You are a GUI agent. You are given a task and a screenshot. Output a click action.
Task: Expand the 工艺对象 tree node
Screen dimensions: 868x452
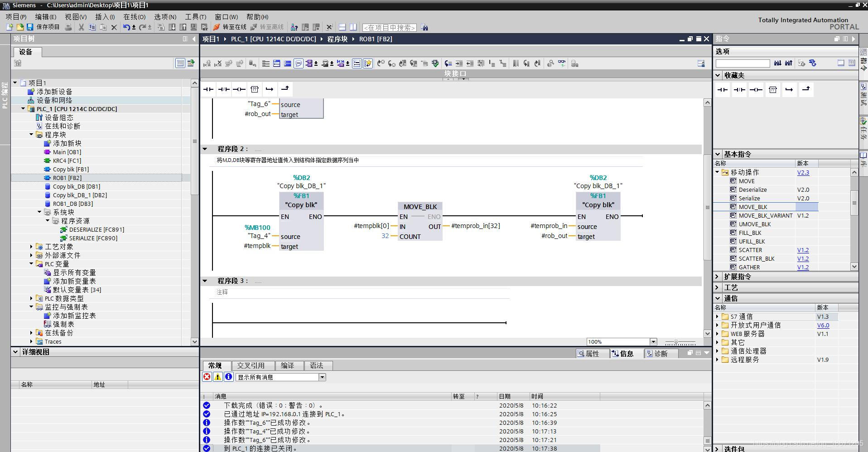(x=31, y=247)
